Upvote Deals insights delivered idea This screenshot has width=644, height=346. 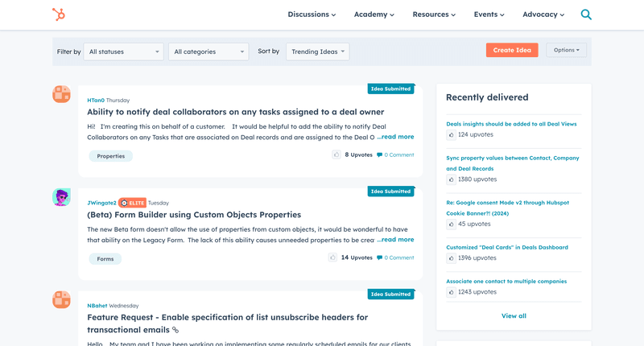[x=451, y=135]
